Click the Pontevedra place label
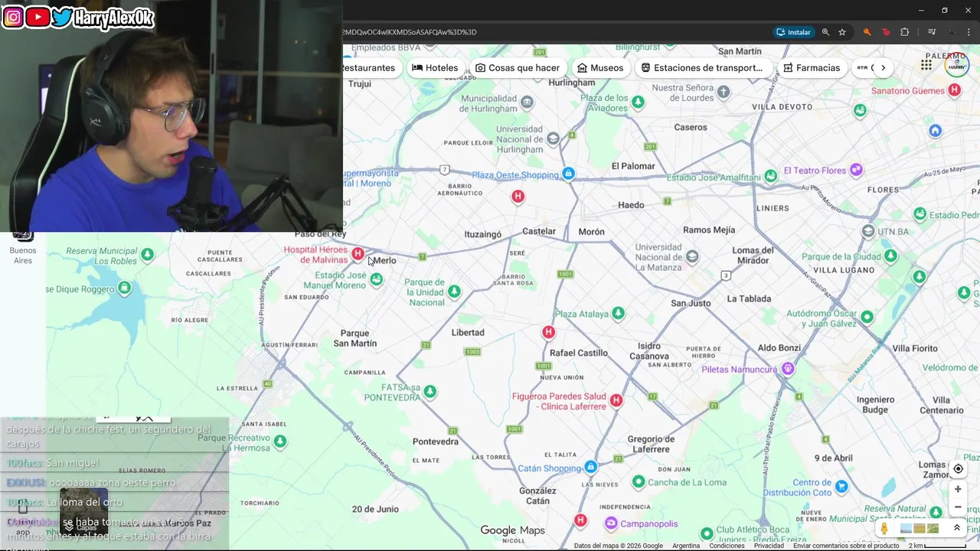This screenshot has width=980, height=551. point(436,442)
